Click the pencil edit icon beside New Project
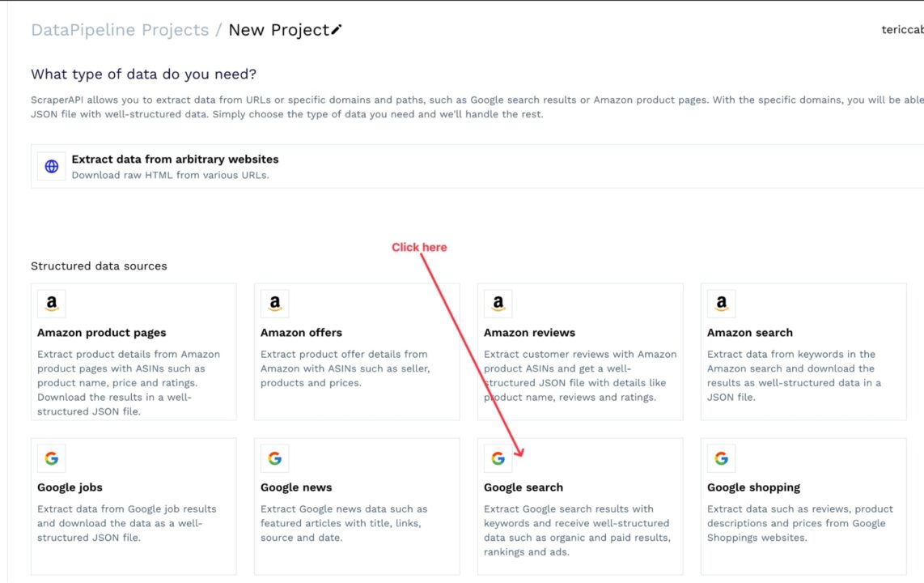The width and height of the screenshot is (924, 583). [337, 29]
